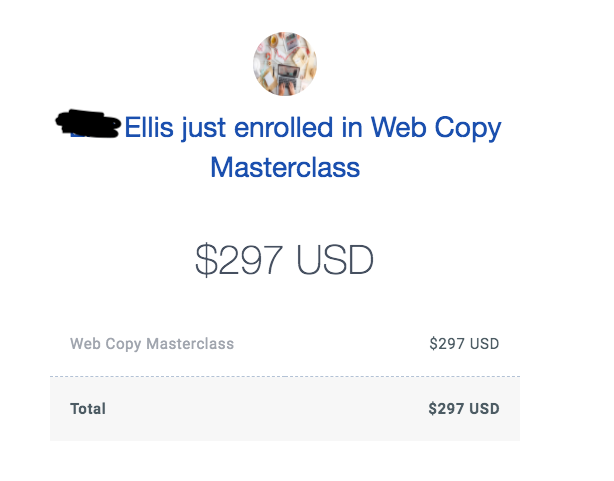Click the line item '$297 USD' price
The width and height of the screenshot is (614, 481).
point(464,344)
